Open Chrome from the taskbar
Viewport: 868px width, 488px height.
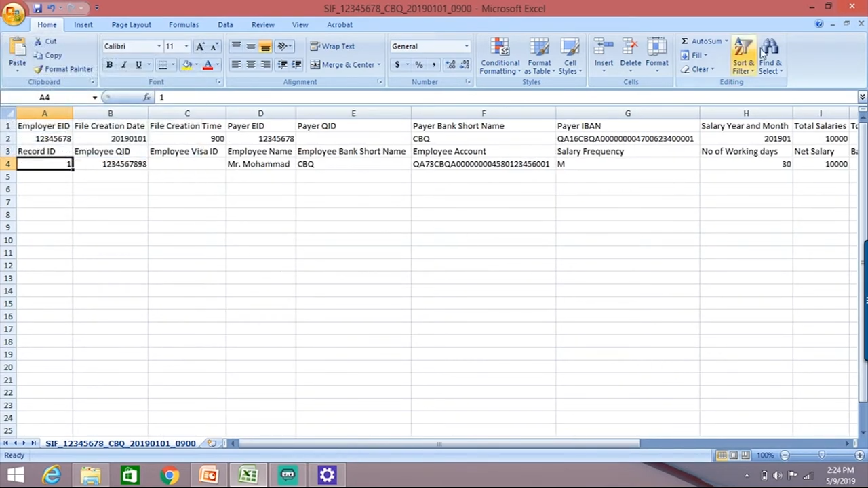[170, 474]
